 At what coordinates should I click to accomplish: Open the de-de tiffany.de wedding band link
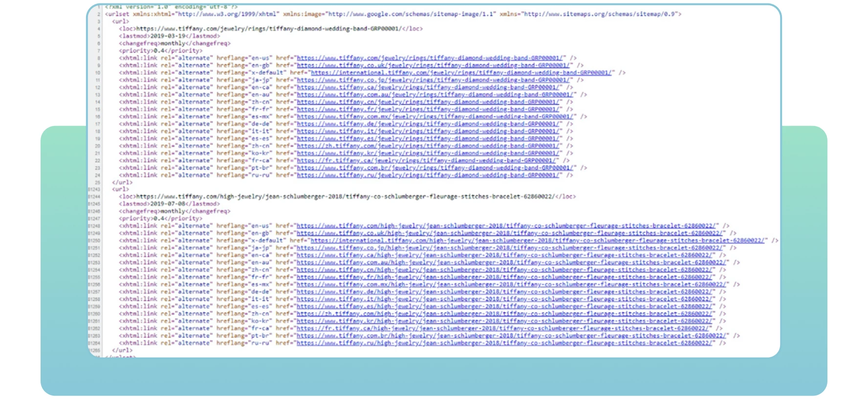[428, 124]
